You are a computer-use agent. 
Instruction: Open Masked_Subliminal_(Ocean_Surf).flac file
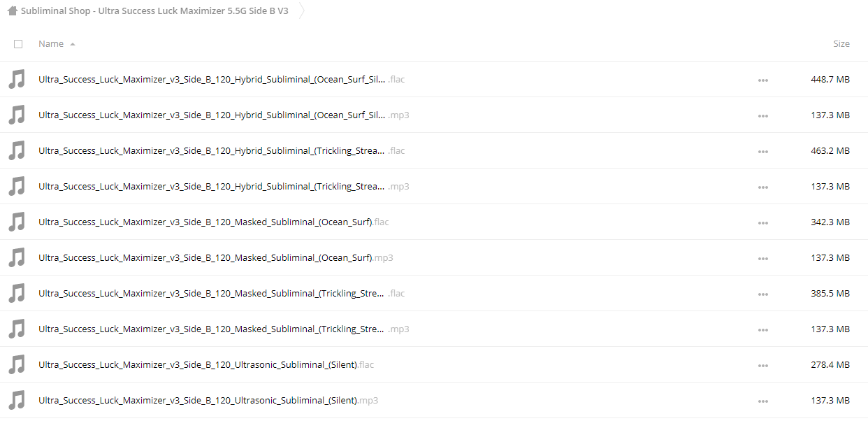(214, 222)
